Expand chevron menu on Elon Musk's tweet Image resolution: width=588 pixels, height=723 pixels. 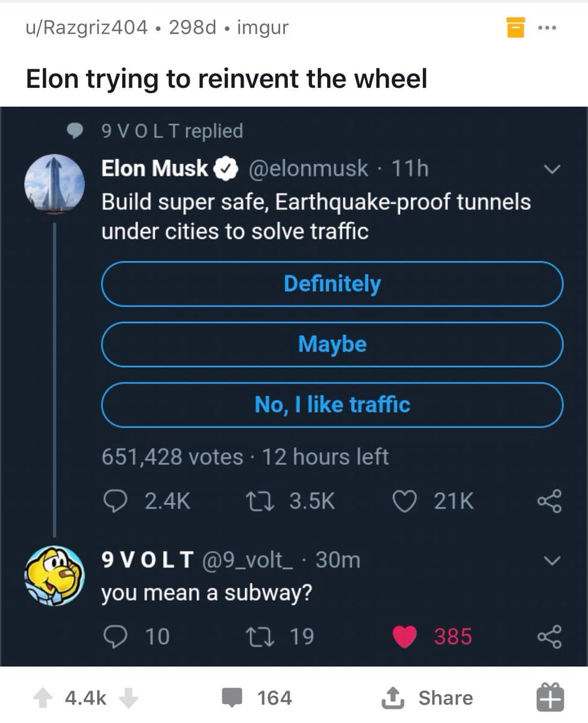click(550, 170)
